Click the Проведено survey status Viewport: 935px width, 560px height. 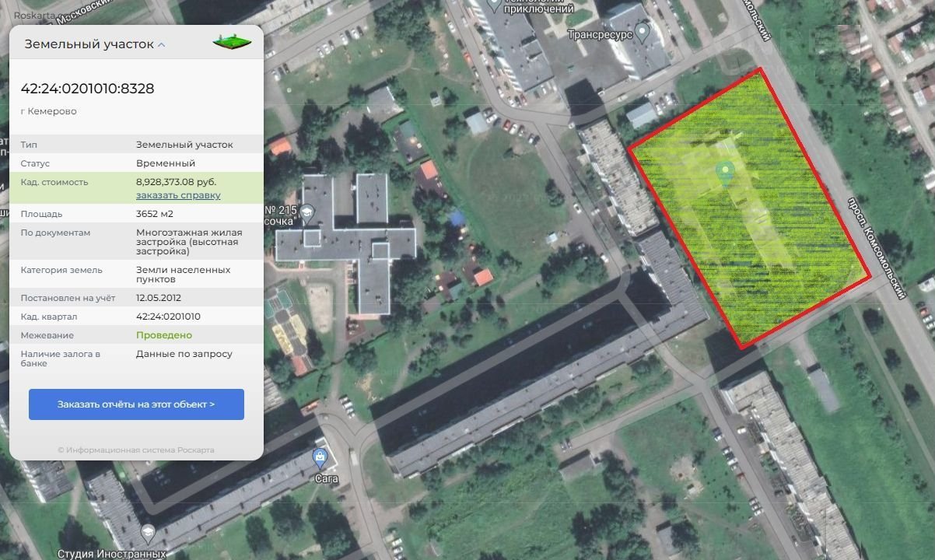click(163, 335)
